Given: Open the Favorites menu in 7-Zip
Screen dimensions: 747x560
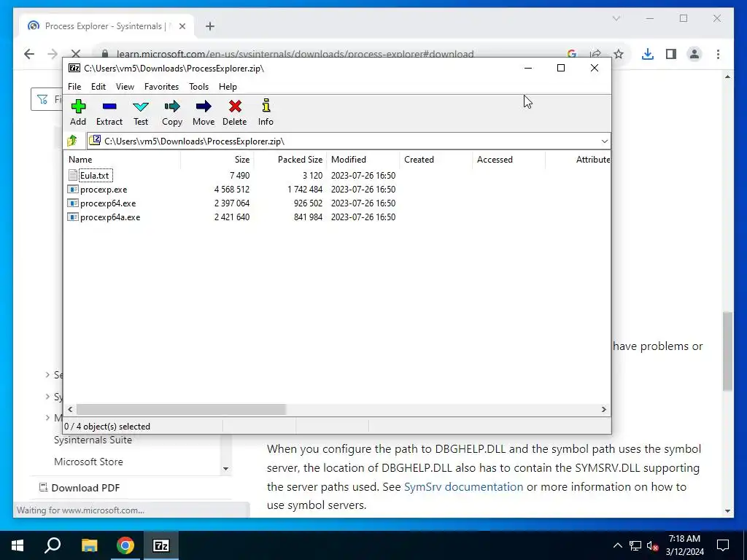Looking at the screenshot, I should pos(161,87).
